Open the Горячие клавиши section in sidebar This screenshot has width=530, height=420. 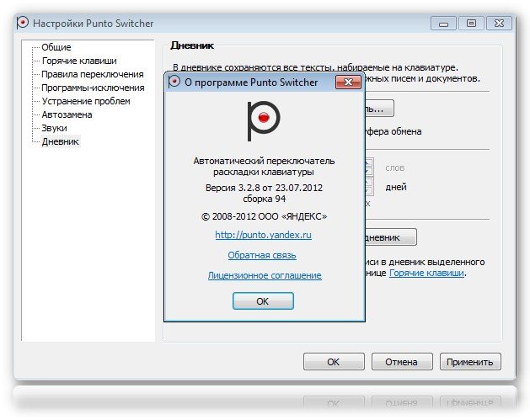coord(79,61)
